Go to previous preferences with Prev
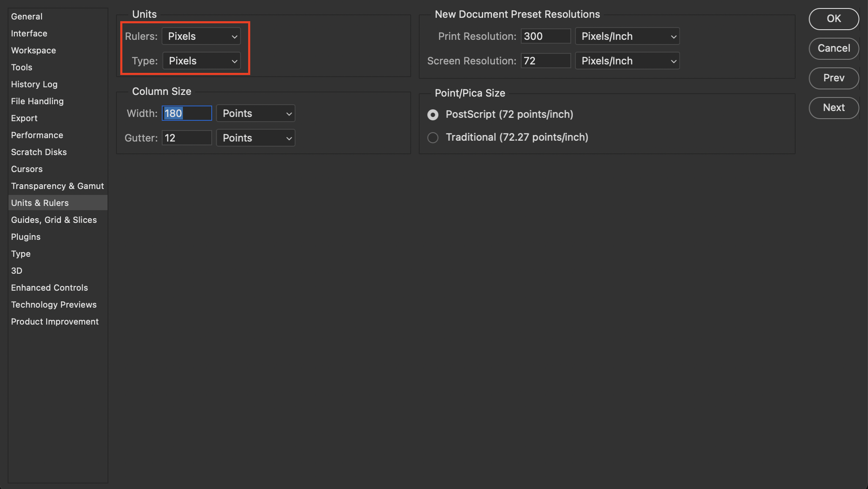Viewport: 868px width, 489px height. coord(833,78)
